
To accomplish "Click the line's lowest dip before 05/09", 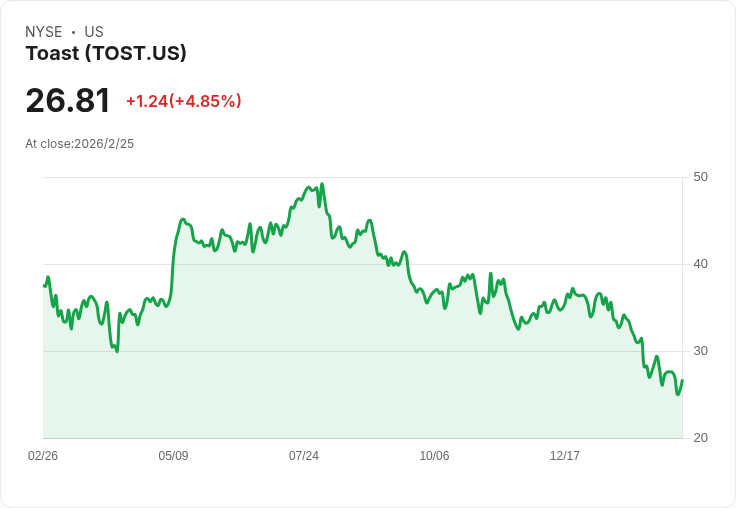I will click(117, 351).
